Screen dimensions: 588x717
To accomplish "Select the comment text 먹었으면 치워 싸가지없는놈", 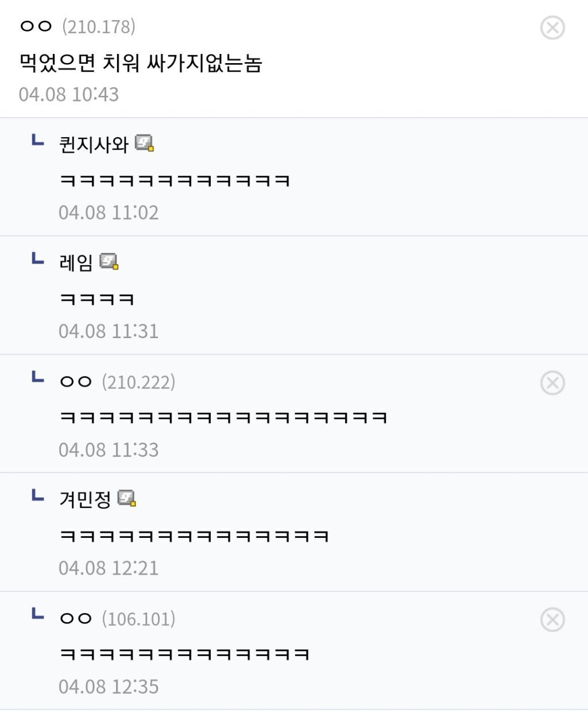I will pos(141,63).
